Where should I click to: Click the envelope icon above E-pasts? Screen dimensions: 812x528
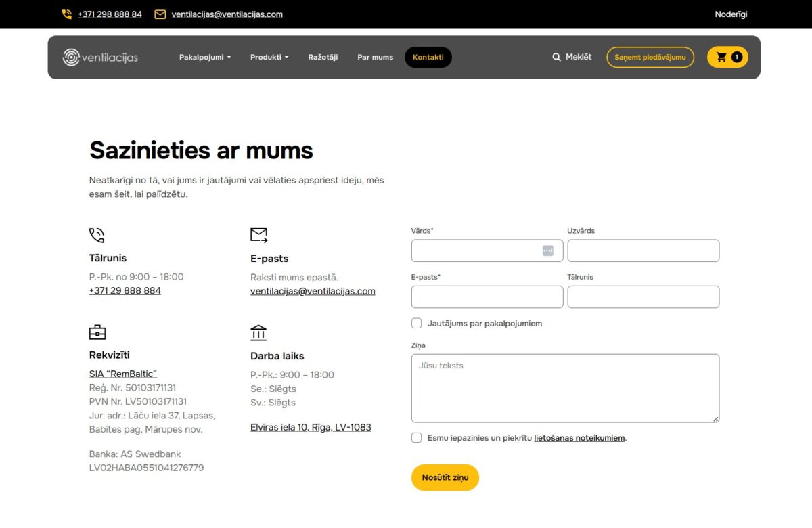[259, 235]
